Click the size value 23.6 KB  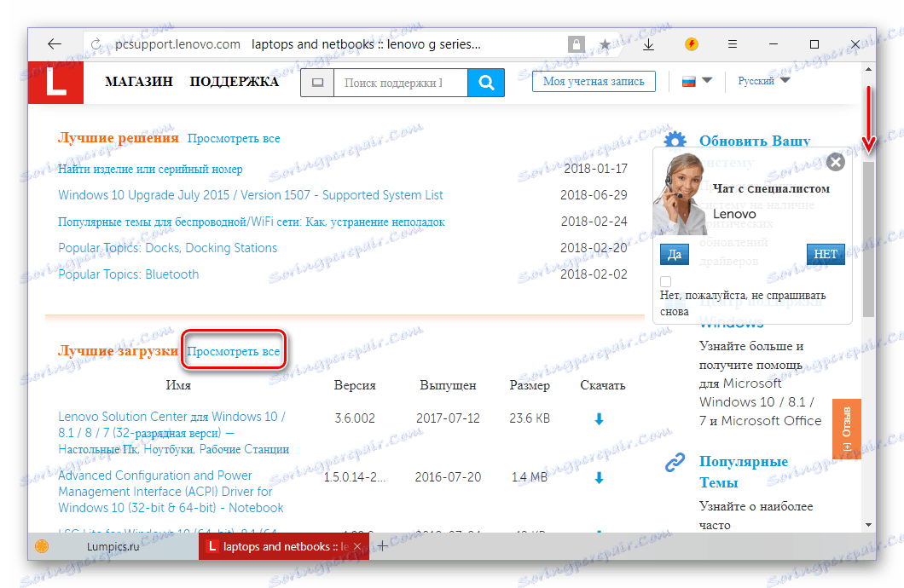point(530,418)
